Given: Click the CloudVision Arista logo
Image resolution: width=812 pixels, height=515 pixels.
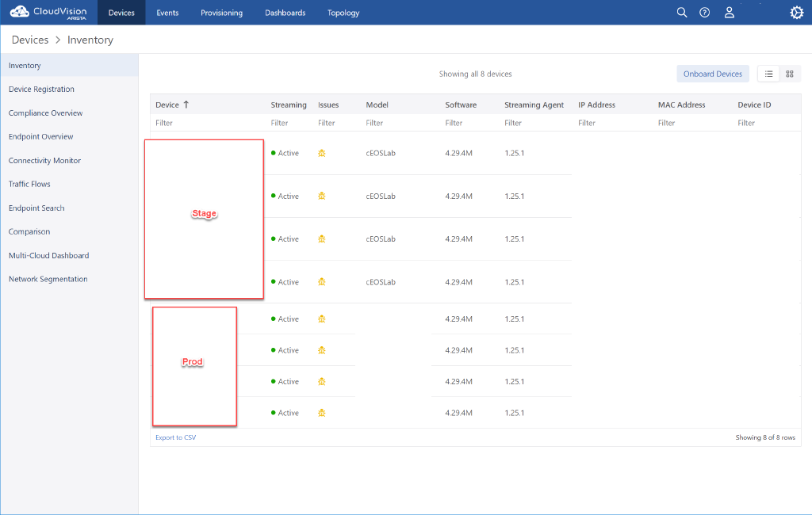Looking at the screenshot, I should (48, 12).
